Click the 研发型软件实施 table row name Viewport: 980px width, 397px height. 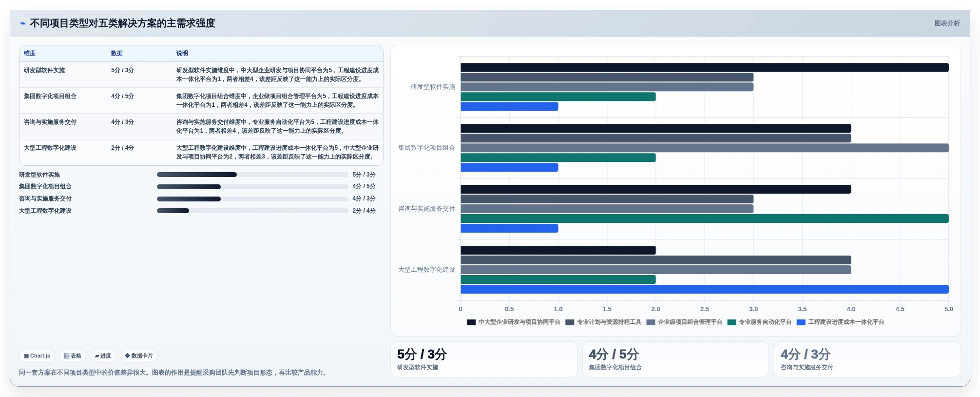[x=44, y=70]
